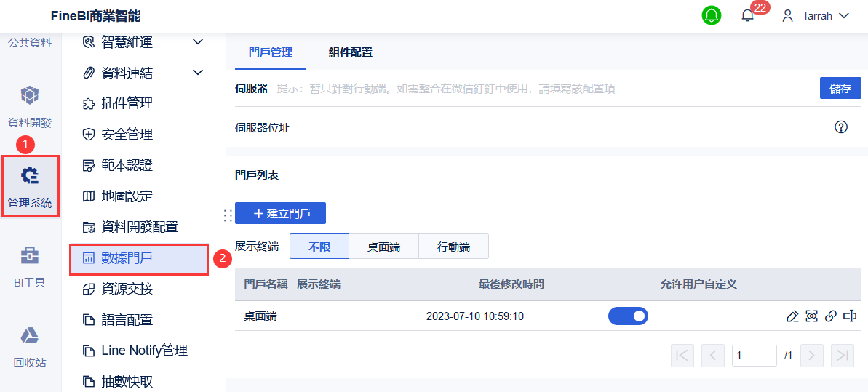Preview the 桌面端 portal with eye icon
Viewport: 868px width, 392px height.
tap(812, 316)
